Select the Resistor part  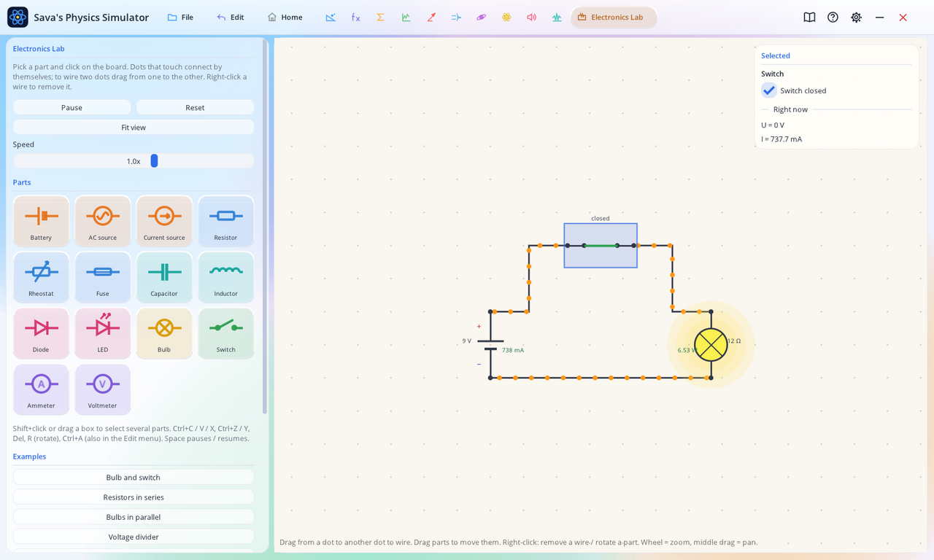226,221
